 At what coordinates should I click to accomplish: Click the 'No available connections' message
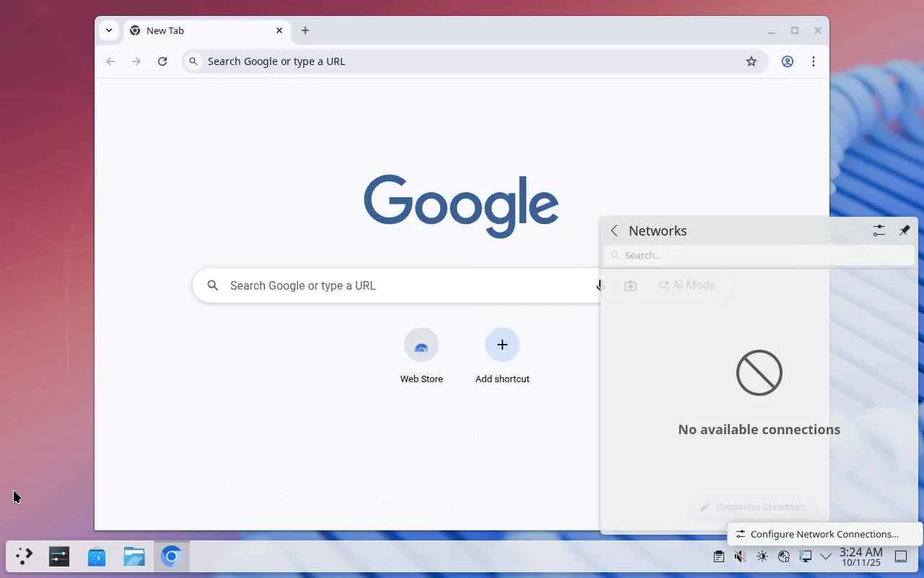tap(759, 429)
